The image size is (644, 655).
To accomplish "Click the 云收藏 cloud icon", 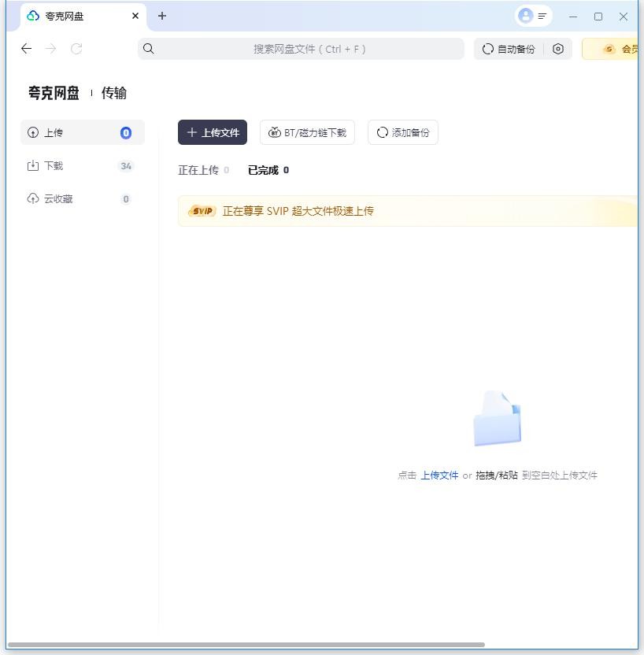I will [33, 199].
